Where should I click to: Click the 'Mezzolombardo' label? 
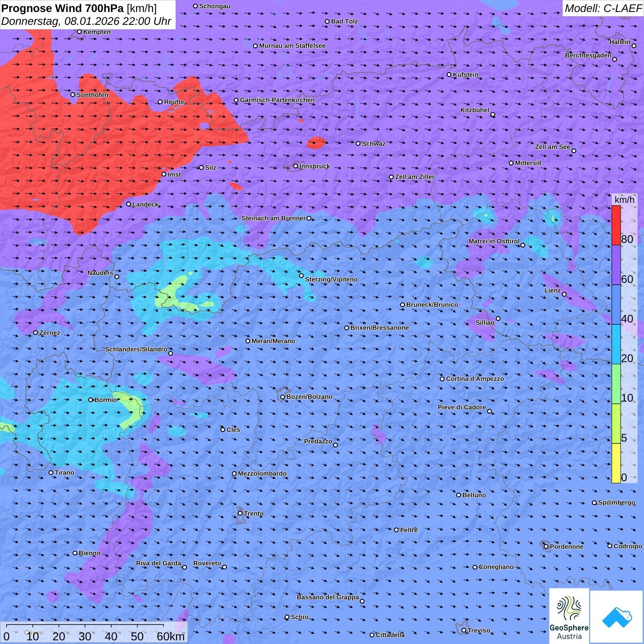tap(262, 473)
